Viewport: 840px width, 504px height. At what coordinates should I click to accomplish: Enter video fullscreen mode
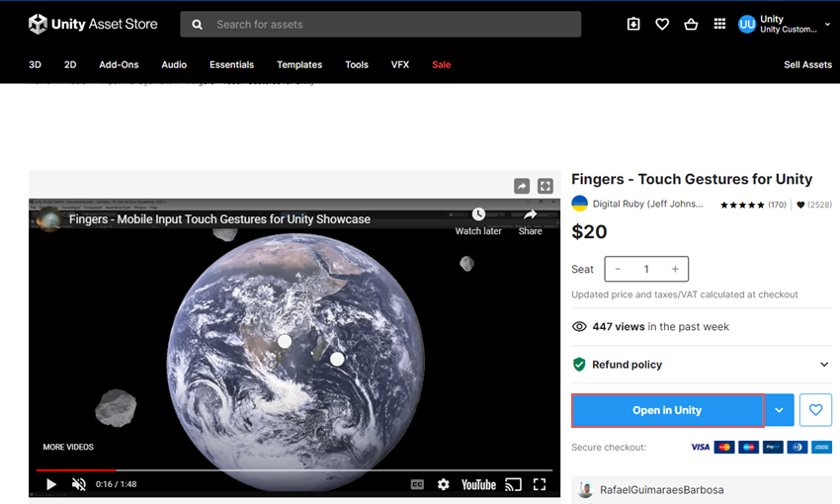[540, 484]
